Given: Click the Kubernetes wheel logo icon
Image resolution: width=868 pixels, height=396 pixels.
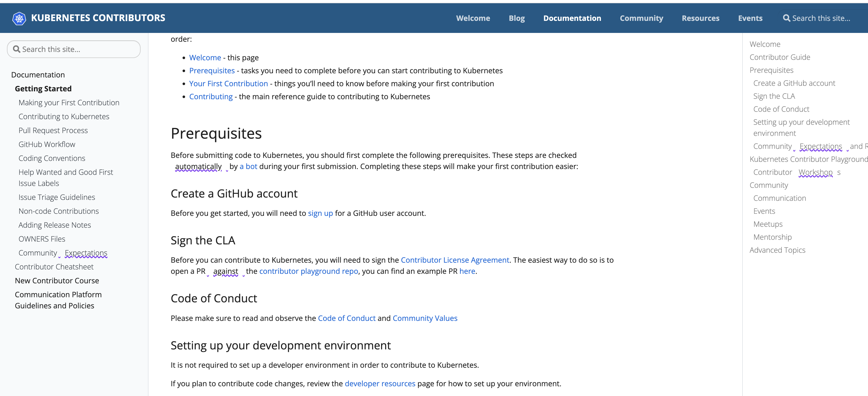Looking at the screenshot, I should (19, 18).
